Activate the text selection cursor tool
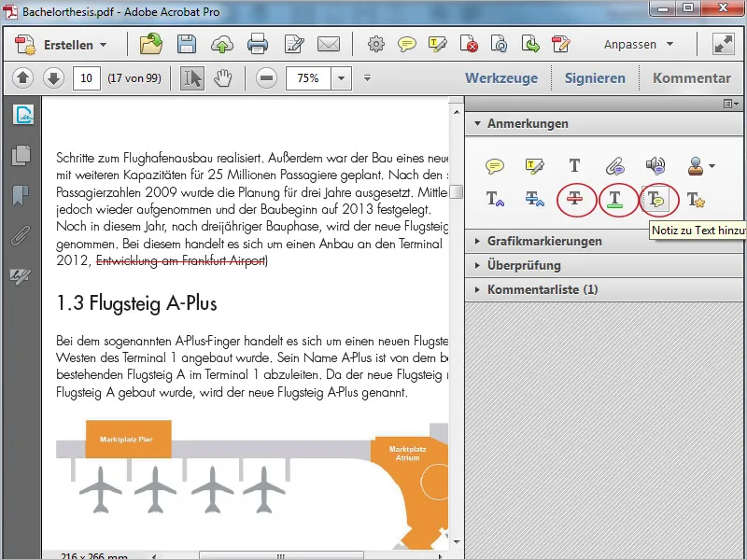 coord(192,78)
